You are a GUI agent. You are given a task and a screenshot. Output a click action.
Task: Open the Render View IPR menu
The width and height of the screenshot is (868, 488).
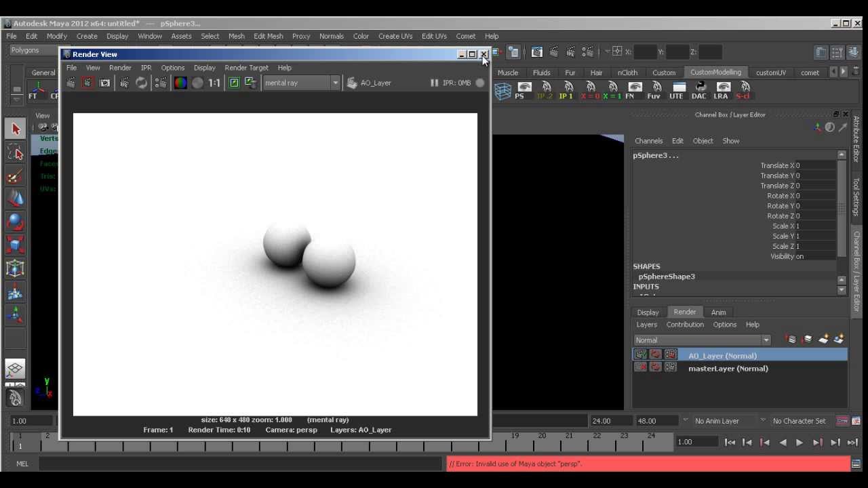coord(146,68)
